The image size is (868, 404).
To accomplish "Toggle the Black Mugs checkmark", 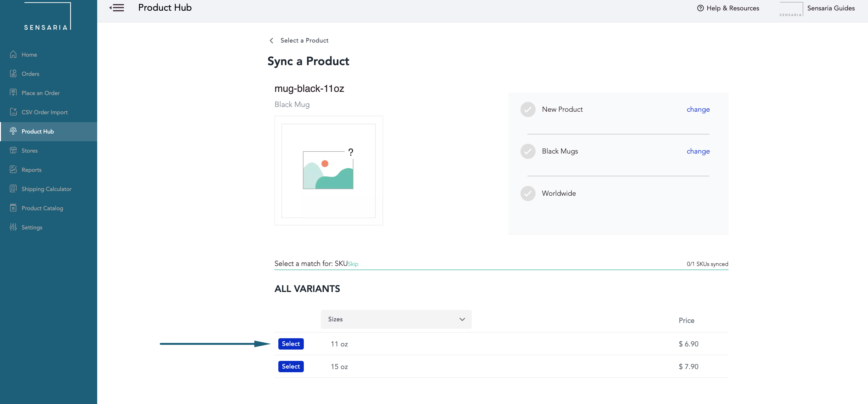I will point(526,151).
